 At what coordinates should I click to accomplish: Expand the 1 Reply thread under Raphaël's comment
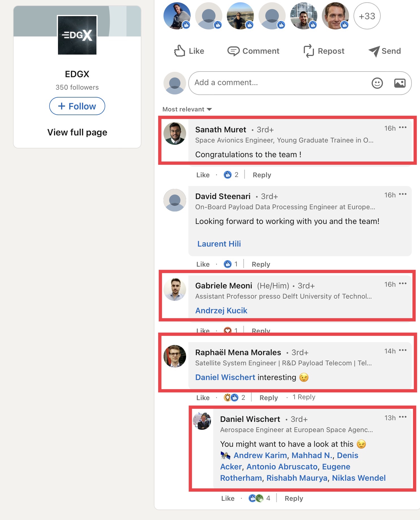coord(304,397)
